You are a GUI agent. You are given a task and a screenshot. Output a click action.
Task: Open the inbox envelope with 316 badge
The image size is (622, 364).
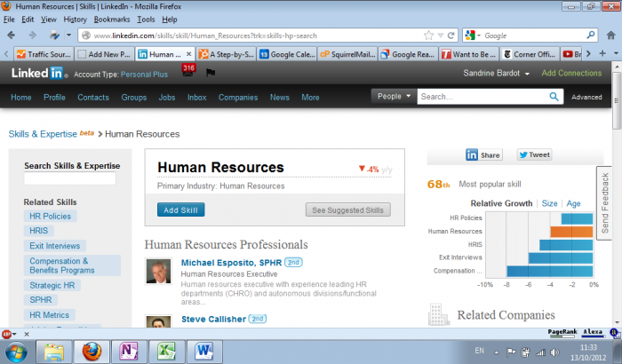188,71
